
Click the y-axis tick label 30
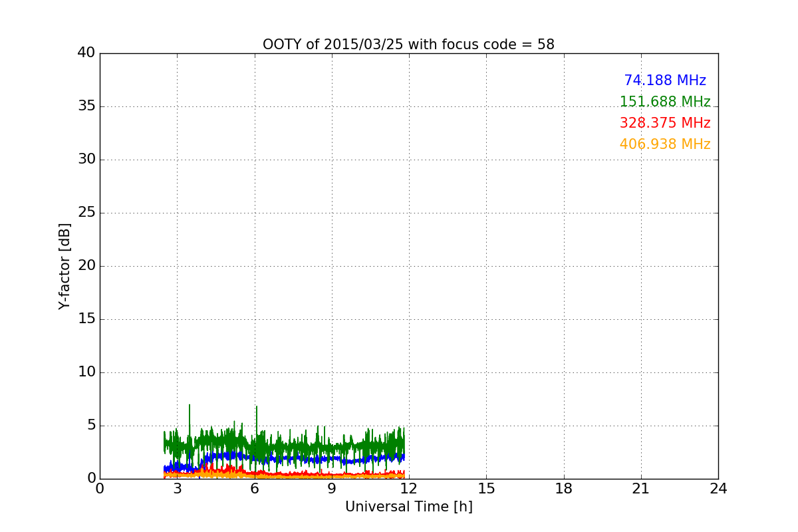[x=86, y=160]
